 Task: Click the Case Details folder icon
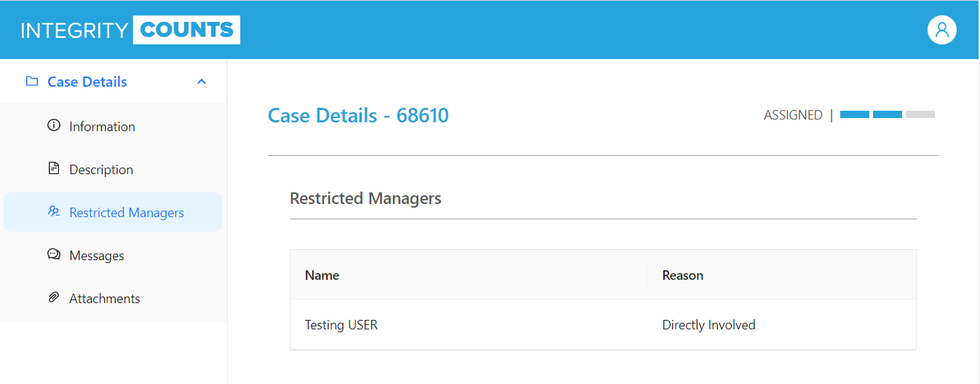tap(31, 82)
